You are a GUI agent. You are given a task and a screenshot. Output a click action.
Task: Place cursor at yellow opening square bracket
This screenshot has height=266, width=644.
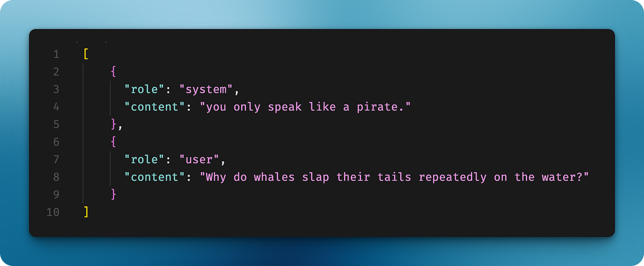click(86, 54)
